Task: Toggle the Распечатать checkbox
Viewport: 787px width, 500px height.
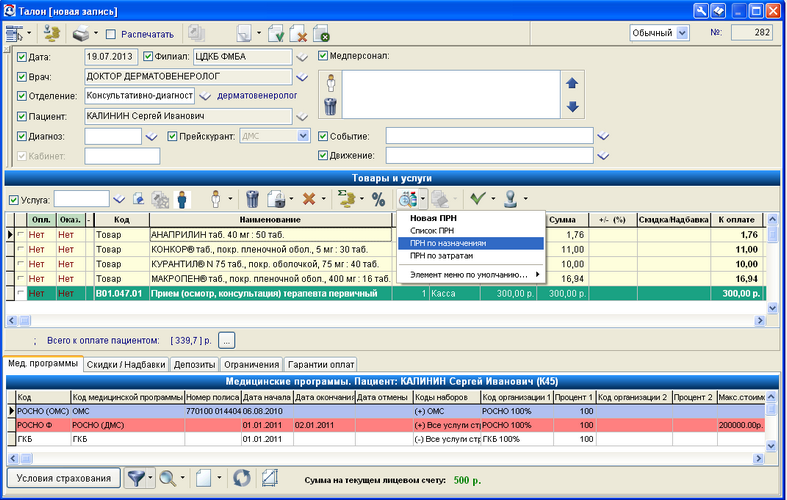Action: point(111,34)
